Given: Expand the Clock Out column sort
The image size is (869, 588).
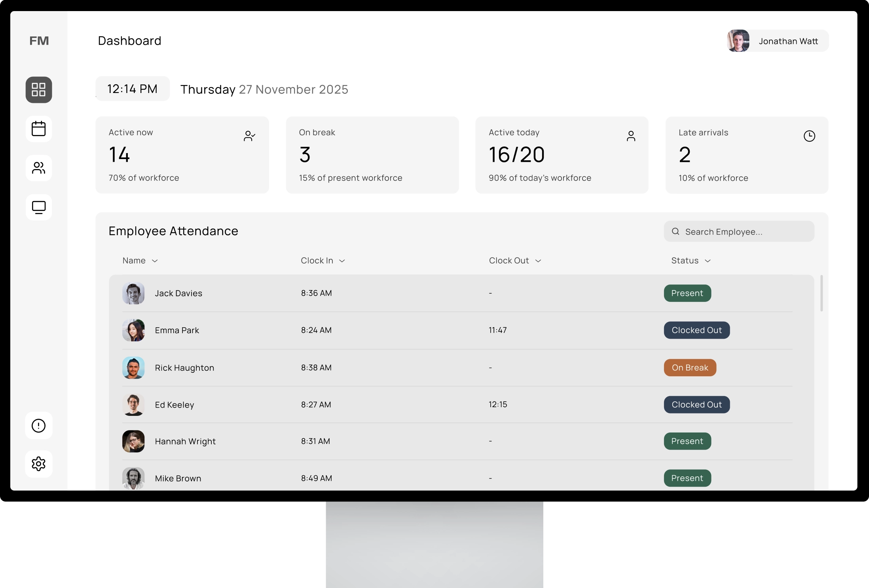Looking at the screenshot, I should 538,261.
